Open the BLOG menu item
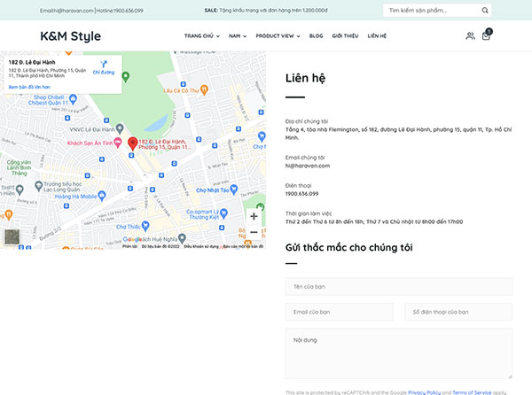The width and height of the screenshot is (532, 395). click(316, 36)
